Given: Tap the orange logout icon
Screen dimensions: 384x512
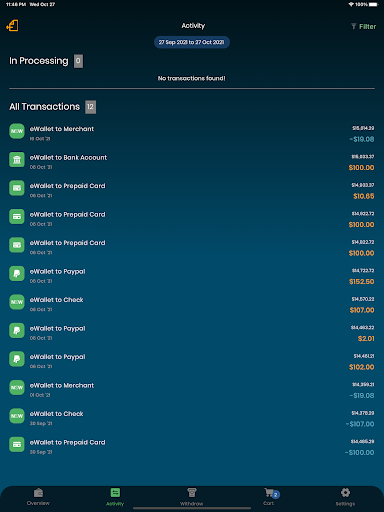Looking at the screenshot, I should click(x=12, y=26).
